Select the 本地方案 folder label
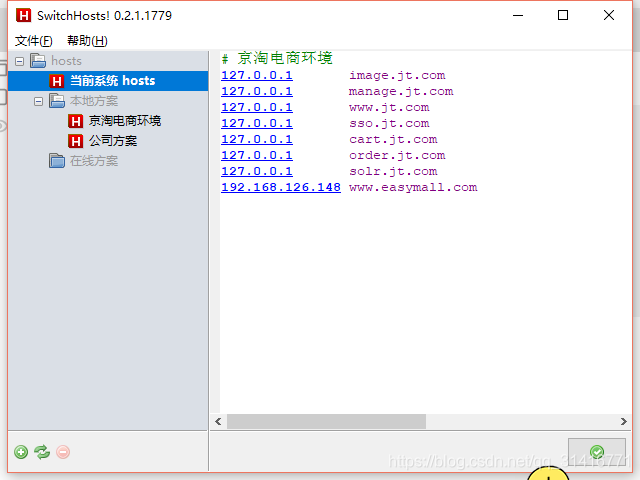The height and width of the screenshot is (480, 640). (94, 101)
